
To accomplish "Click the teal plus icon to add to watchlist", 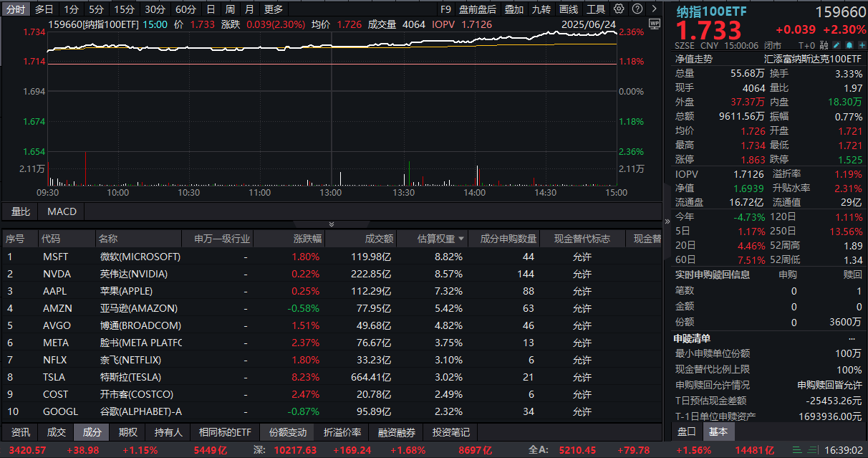I will point(862,44).
